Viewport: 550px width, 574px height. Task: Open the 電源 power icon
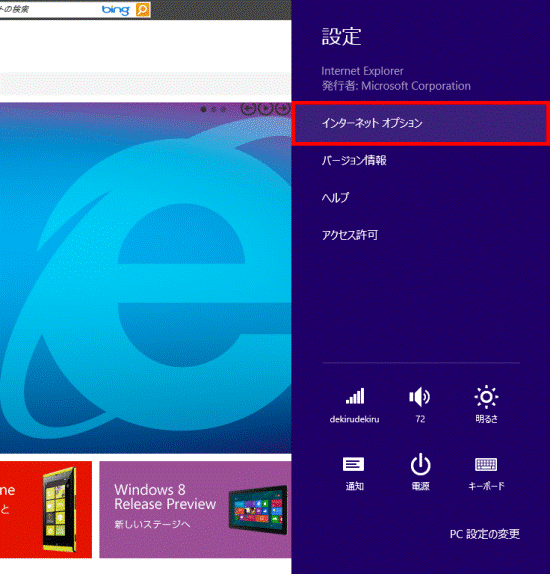(x=420, y=472)
